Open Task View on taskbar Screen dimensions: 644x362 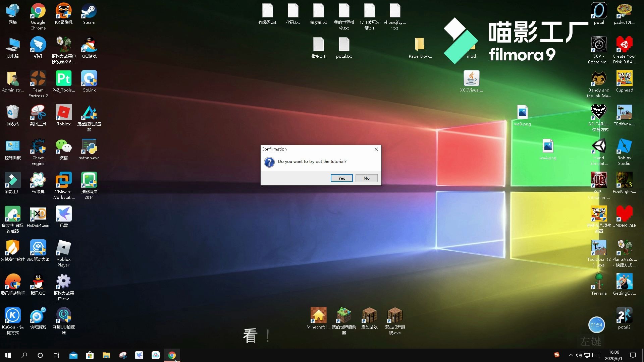coord(56,355)
